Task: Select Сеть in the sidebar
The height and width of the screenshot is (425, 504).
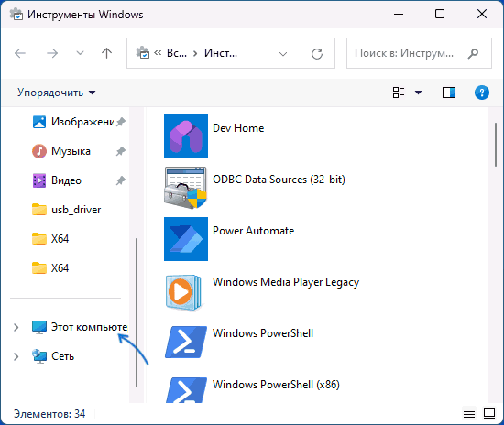Action: pyautogui.click(x=62, y=356)
